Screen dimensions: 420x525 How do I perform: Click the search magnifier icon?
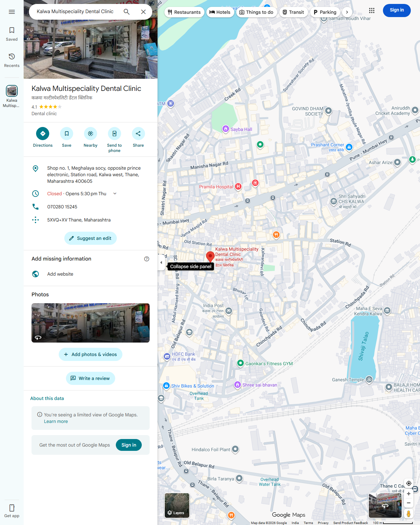pyautogui.click(x=127, y=12)
